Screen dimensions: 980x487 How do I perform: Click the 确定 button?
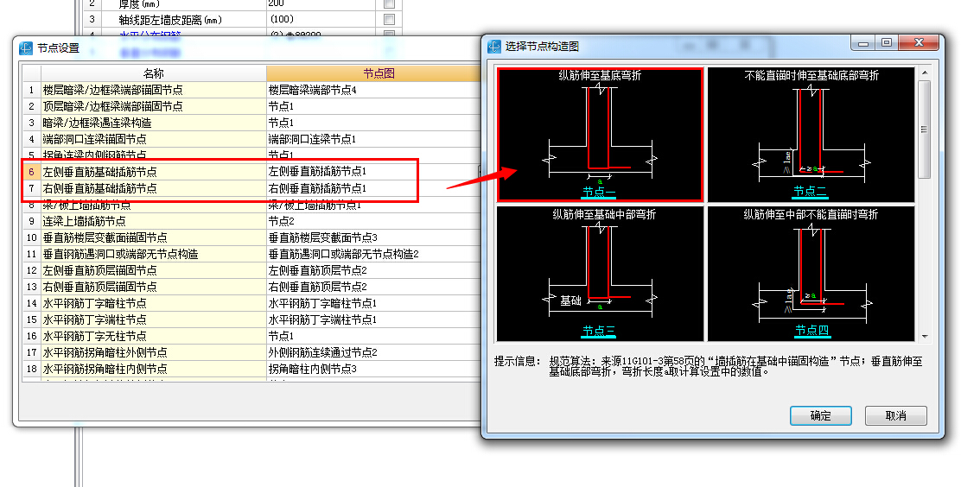(821, 416)
